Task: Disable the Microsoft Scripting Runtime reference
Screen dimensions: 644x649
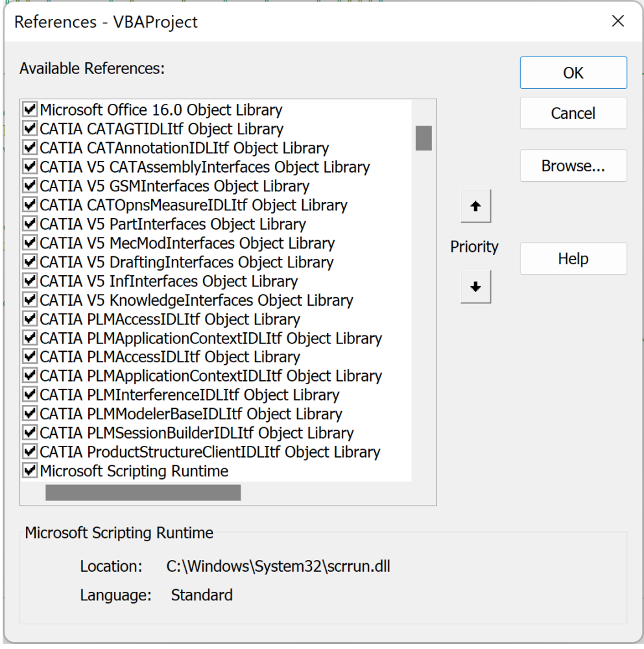Action: [29, 470]
